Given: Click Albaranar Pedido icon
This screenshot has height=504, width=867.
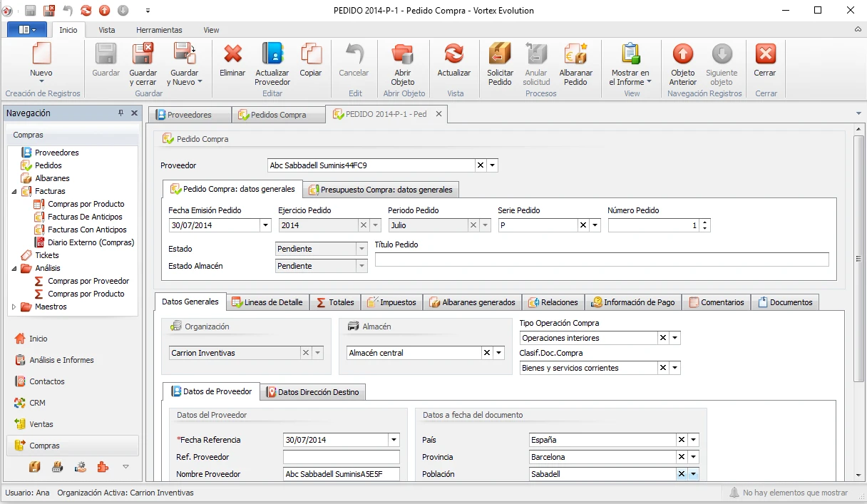Looking at the screenshot, I should pyautogui.click(x=575, y=54).
